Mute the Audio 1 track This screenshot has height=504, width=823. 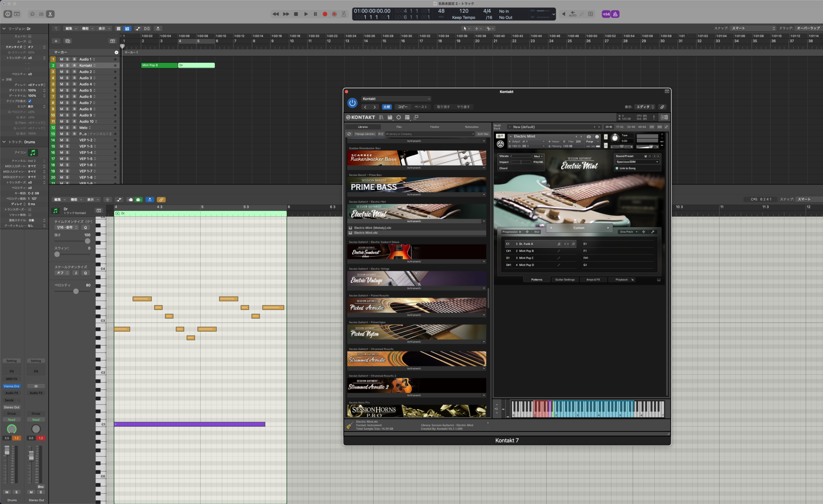(x=61, y=59)
